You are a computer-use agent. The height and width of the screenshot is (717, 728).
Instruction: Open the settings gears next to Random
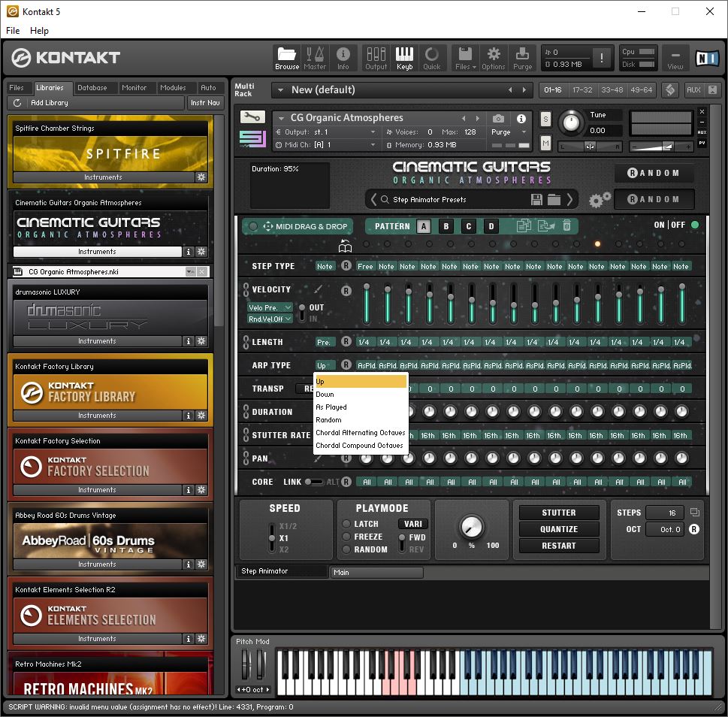pos(600,200)
